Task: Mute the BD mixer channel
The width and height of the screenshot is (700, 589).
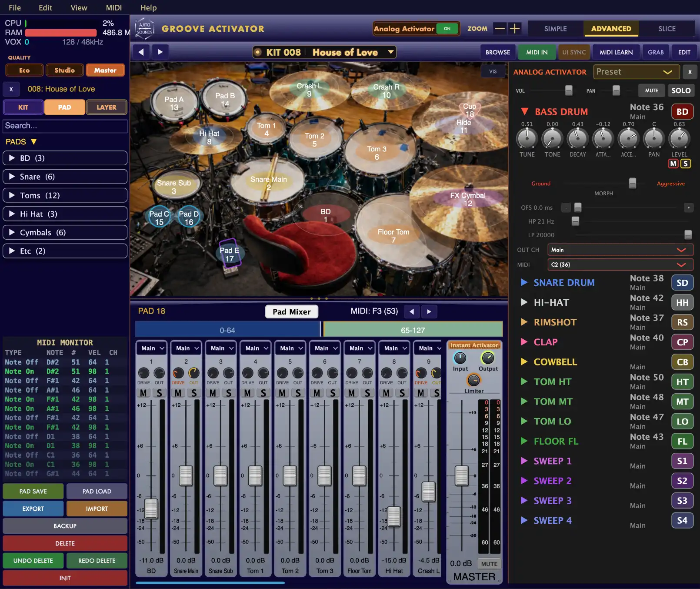Action: pyautogui.click(x=143, y=393)
